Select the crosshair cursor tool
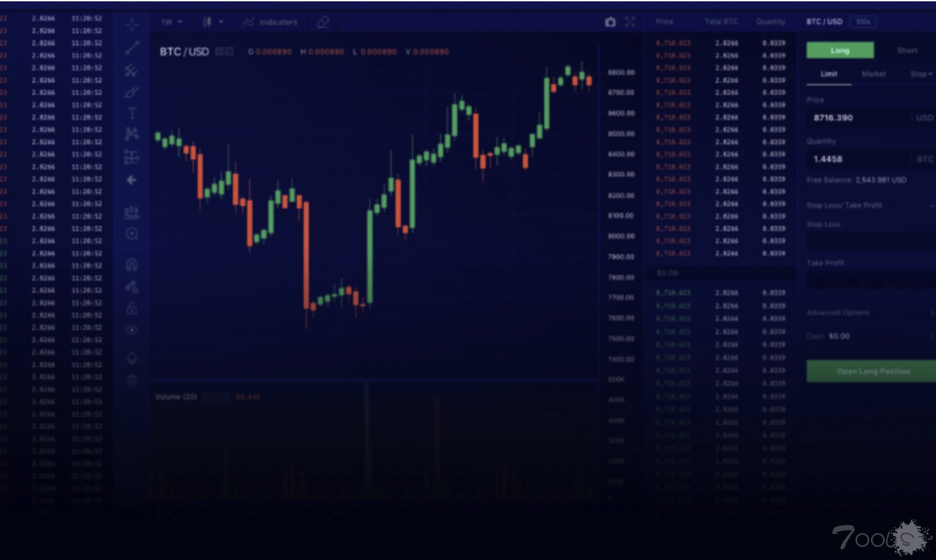Screen dimensions: 936x560 [132, 25]
